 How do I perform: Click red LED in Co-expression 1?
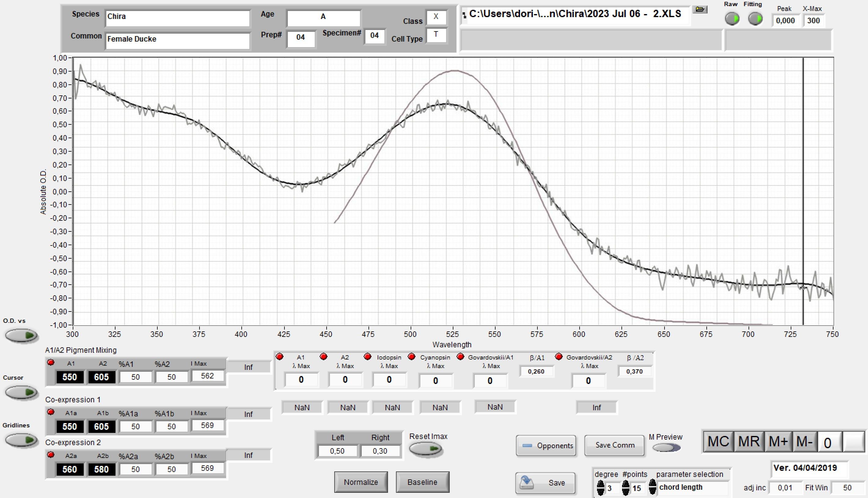point(51,412)
